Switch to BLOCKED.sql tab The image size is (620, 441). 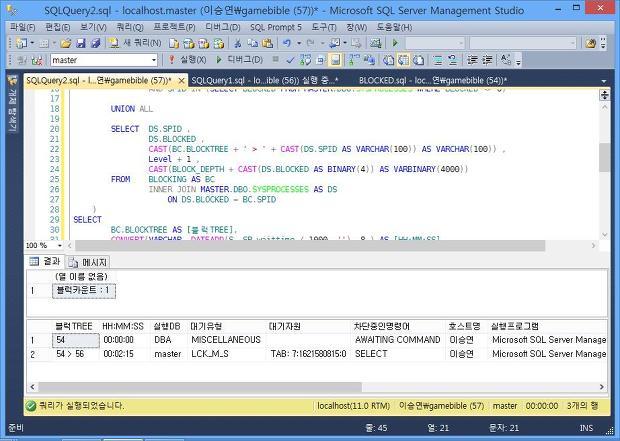[433, 80]
